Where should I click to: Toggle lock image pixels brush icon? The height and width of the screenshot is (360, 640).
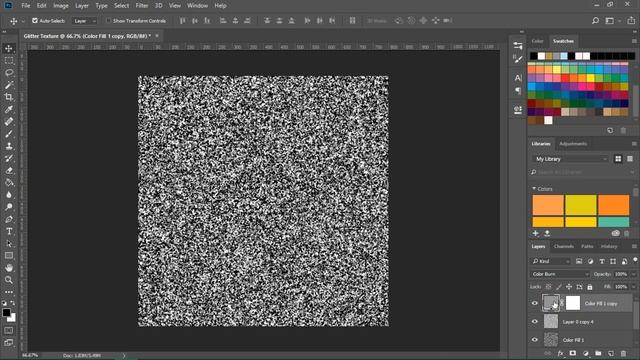tap(559, 287)
